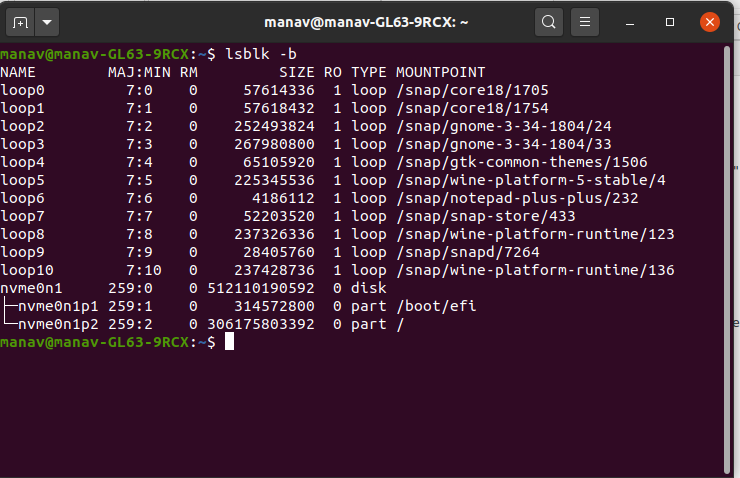The width and height of the screenshot is (740, 478).
Task: Click the nvme0n1 disk name
Action: pos(31,288)
